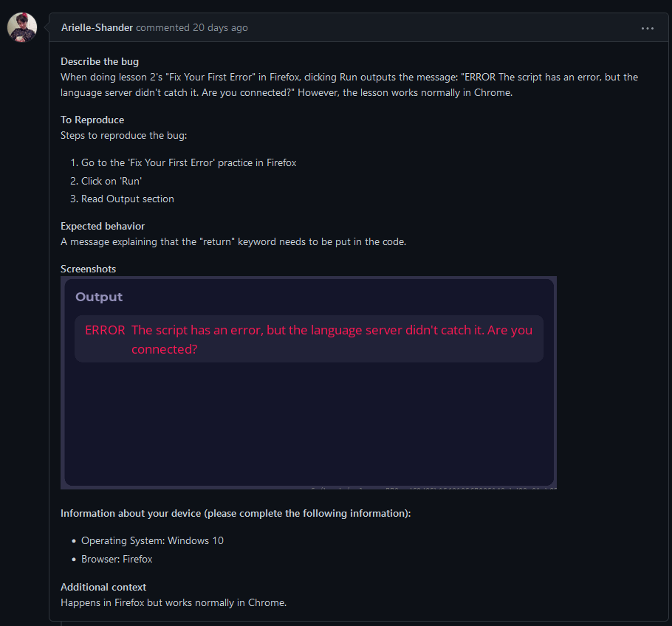This screenshot has width=672, height=626.
Task: Click the "20 days ago" timestamp
Action: pos(220,28)
